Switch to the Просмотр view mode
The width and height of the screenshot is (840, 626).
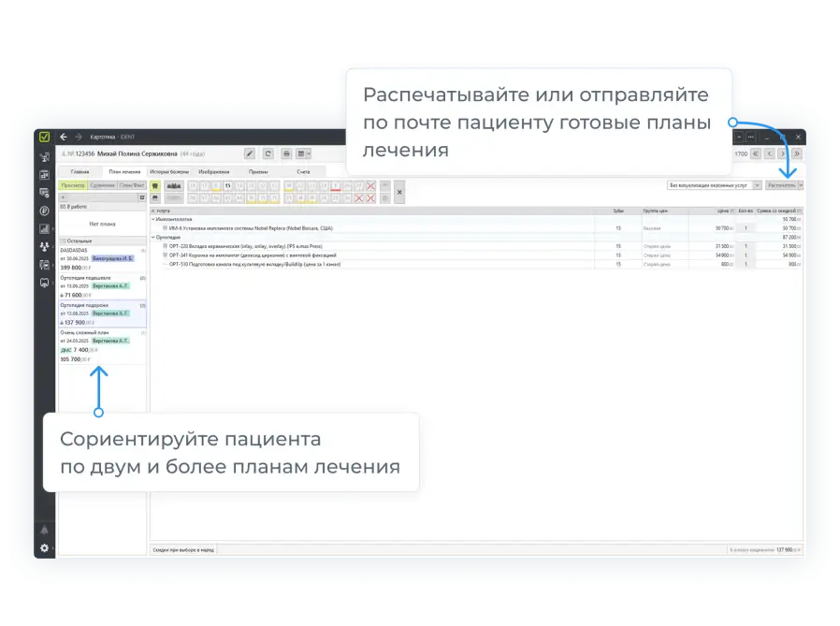pos(72,185)
